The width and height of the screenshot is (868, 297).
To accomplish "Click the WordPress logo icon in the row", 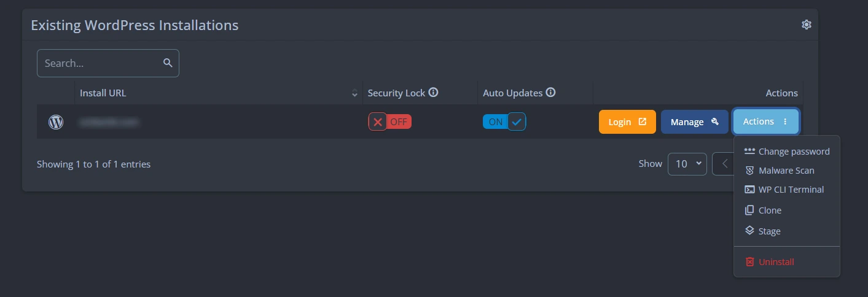I will tap(56, 121).
